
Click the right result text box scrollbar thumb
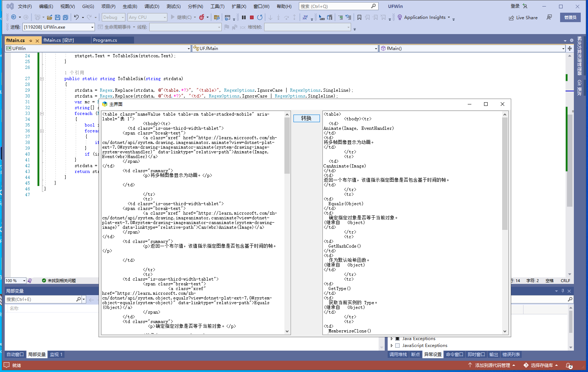tap(505, 173)
